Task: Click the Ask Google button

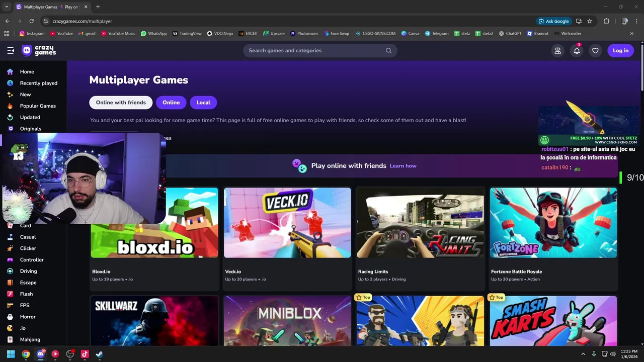Action: click(x=553, y=21)
